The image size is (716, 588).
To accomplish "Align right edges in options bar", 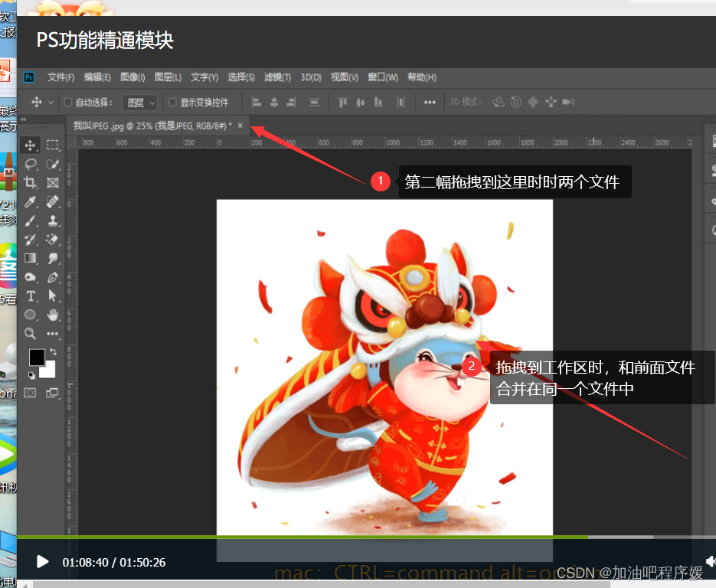I will (x=291, y=103).
